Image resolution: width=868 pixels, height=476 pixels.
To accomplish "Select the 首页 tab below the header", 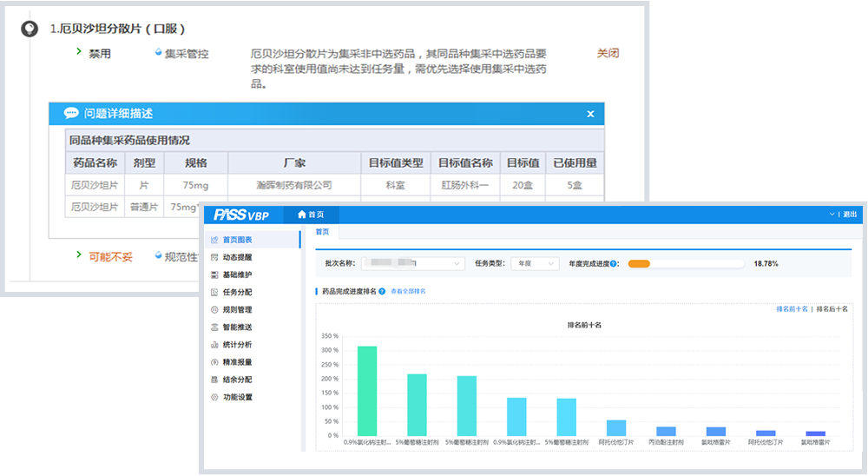I will click(x=322, y=232).
